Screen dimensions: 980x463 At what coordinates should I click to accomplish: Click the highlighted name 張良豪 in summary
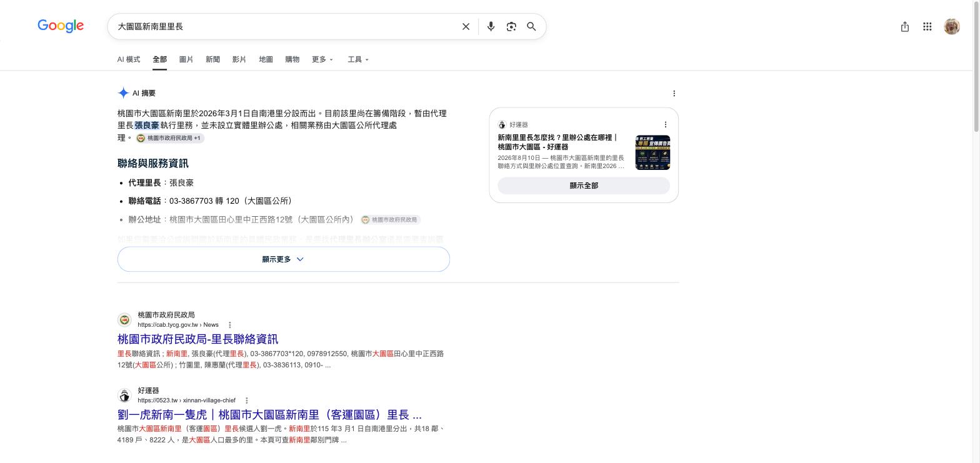(147, 126)
